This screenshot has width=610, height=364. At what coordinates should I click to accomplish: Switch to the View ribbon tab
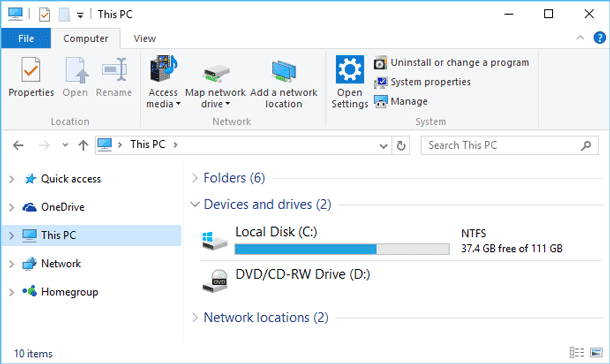click(x=144, y=38)
